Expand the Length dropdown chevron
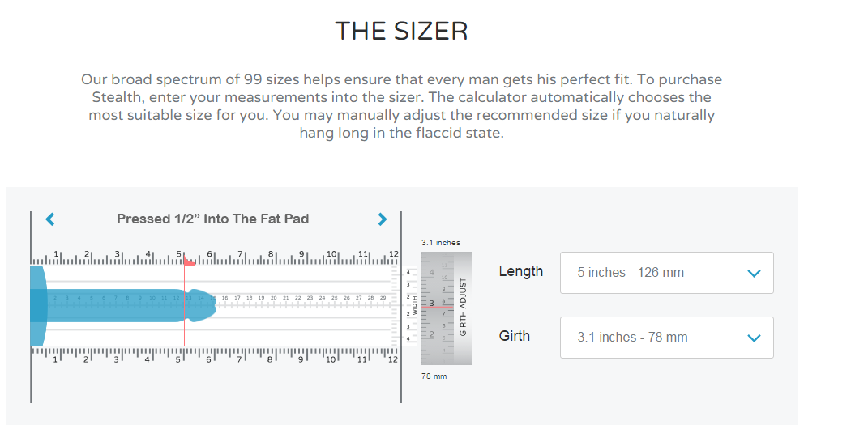The height and width of the screenshot is (425, 868). click(754, 274)
